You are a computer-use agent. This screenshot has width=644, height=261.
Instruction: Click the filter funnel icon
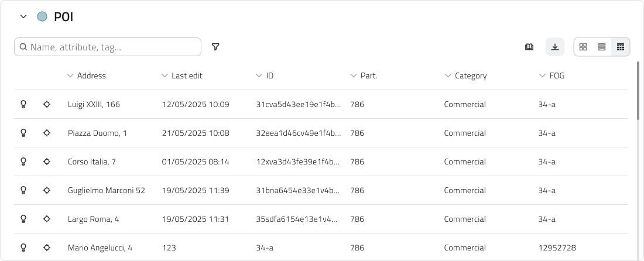(x=215, y=47)
